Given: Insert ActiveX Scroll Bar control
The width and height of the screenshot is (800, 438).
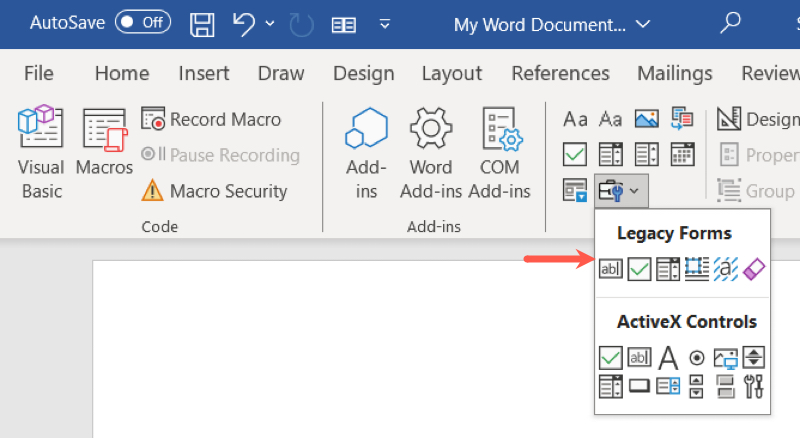Looking at the screenshot, I should (696, 386).
